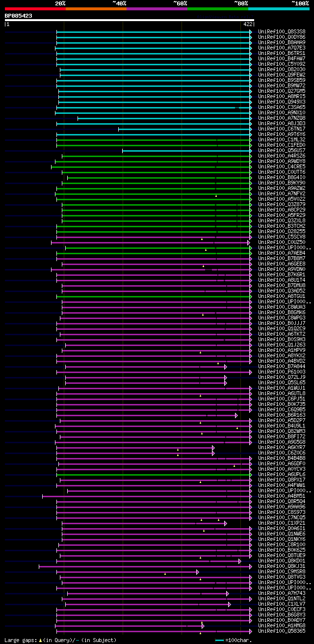Click the red ~20% identity legend segment
The image size is (314, 644).
click(x=35, y=8)
